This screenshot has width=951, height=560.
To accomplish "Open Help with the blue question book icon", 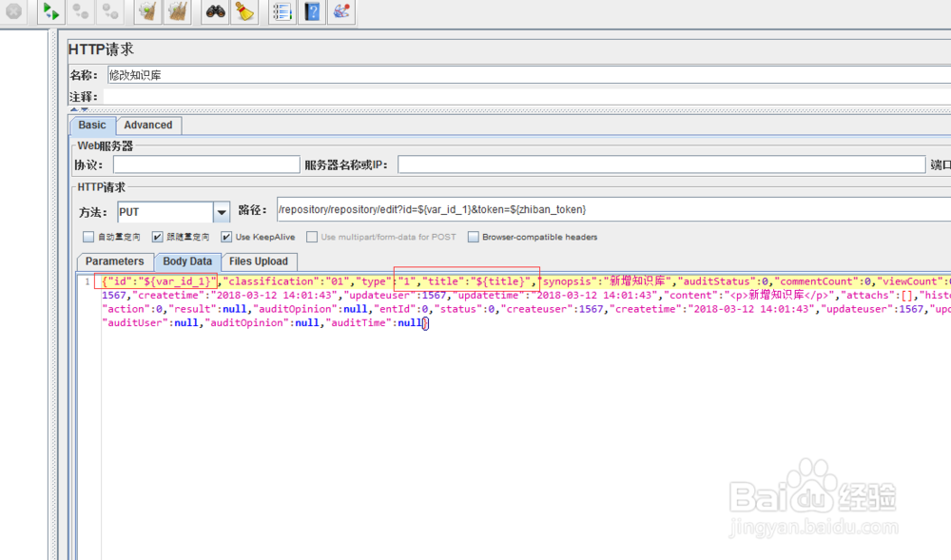I will pos(312,11).
